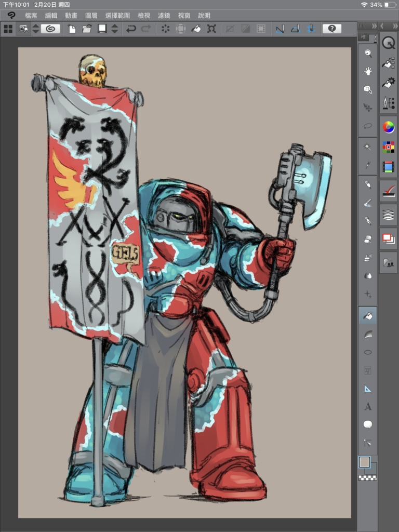399x532 pixels.
Task: Toggle snap to special ruler
Action: 296,29
